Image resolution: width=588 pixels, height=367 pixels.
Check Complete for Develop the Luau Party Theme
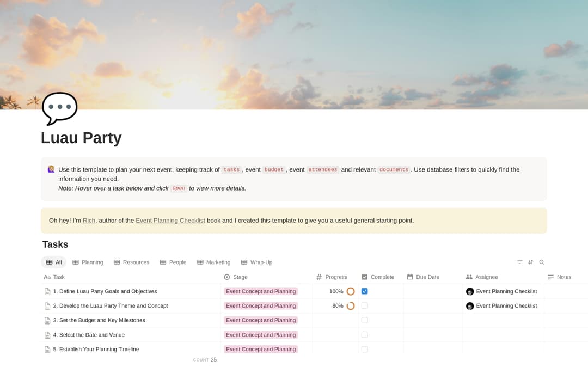coord(364,306)
